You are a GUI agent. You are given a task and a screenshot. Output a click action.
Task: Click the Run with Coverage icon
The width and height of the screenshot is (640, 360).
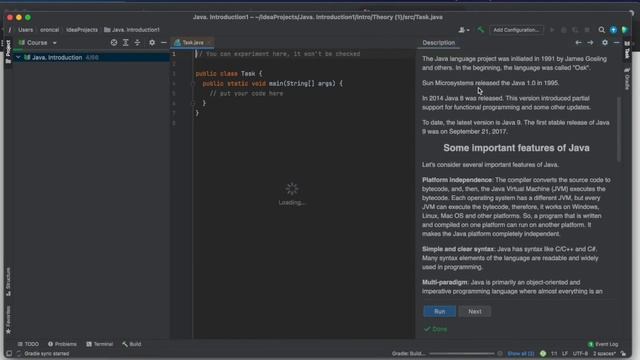pyautogui.click(x=575, y=30)
